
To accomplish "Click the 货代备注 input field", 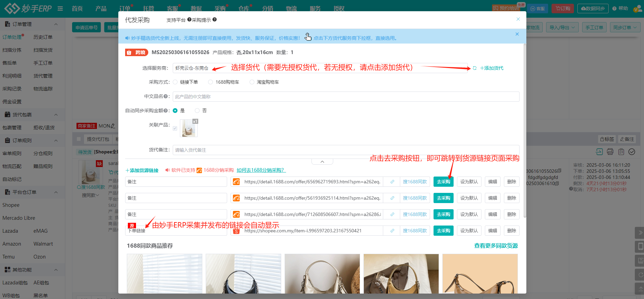I will coord(345,150).
